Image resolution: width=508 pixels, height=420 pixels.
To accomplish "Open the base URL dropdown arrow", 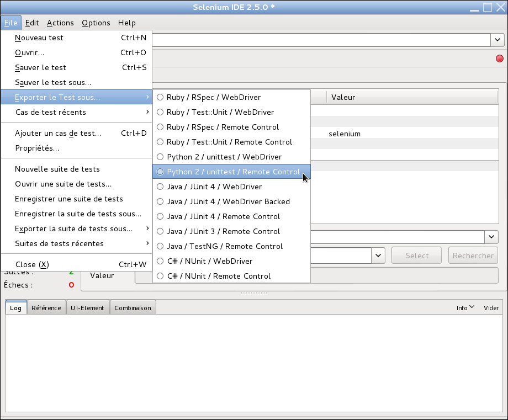I will 498,40.
